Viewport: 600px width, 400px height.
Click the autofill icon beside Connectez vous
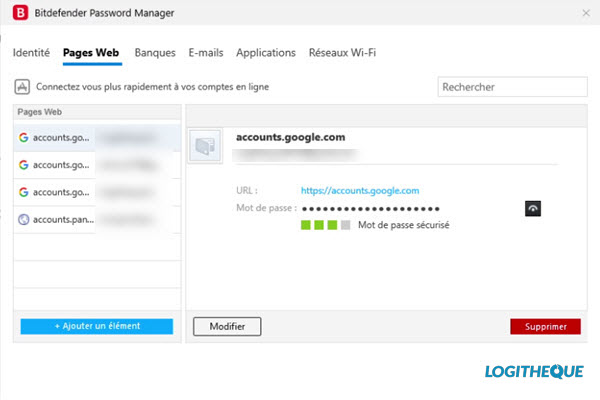22,87
